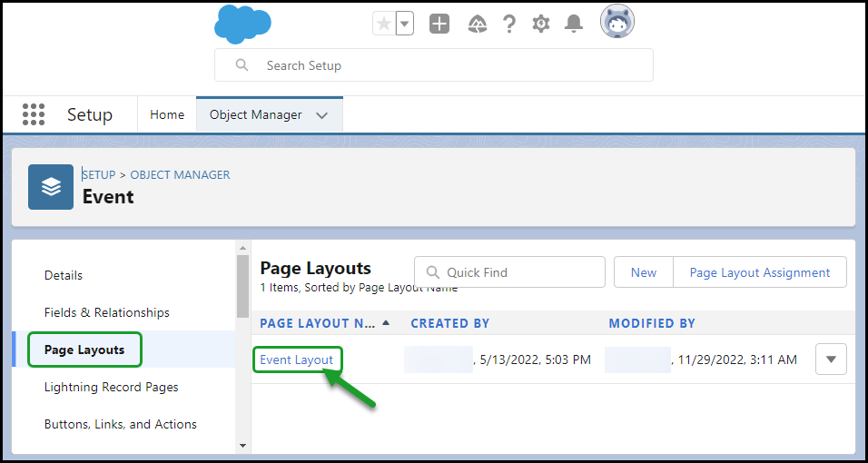Click the Event object layers icon
This screenshot has width=868, height=463.
pyautogui.click(x=51, y=187)
